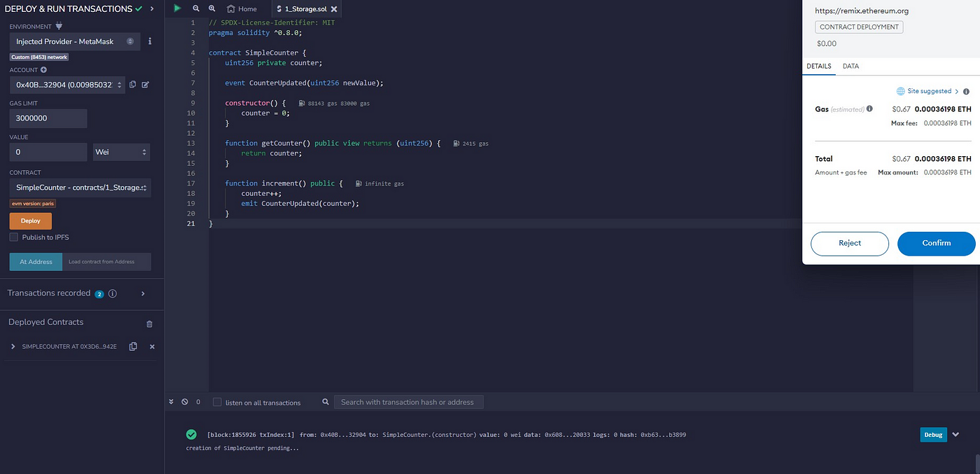Click the increment gas estimate icon
Screen dimensions: 980x474
tap(358, 183)
